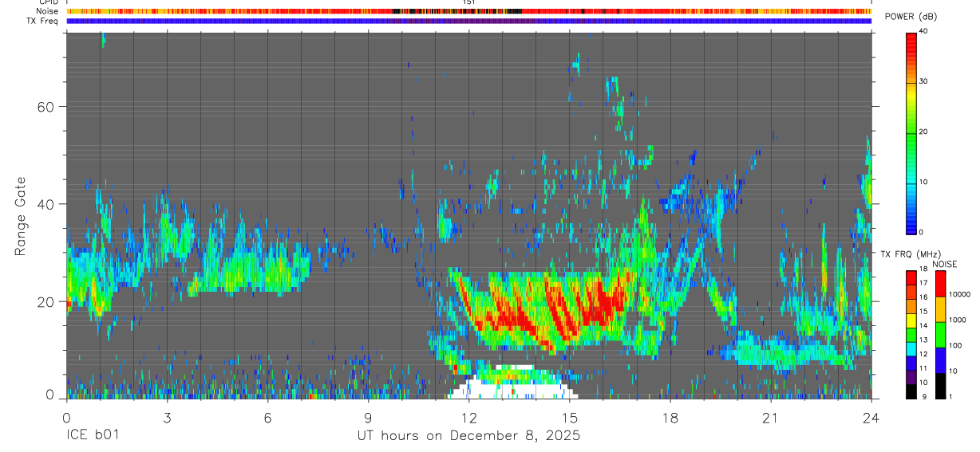Click the green segment of NOISE colorbar
This screenshot has width=980, height=452.
click(939, 334)
